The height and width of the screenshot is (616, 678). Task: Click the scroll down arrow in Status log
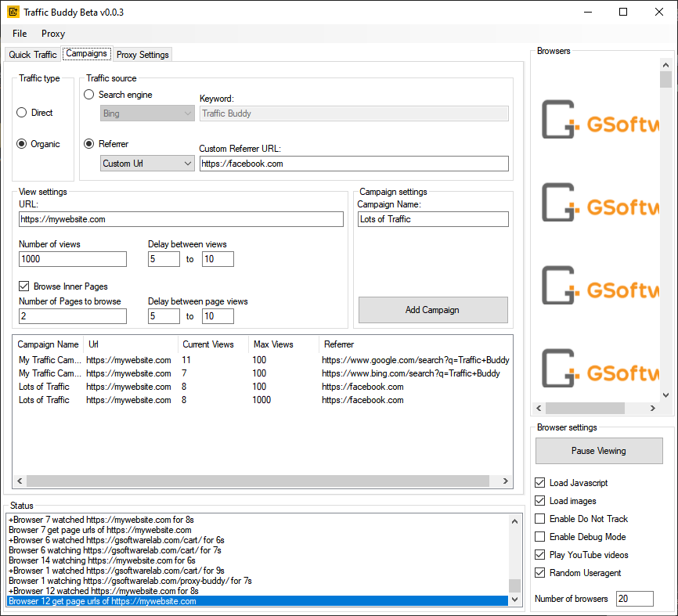(514, 600)
